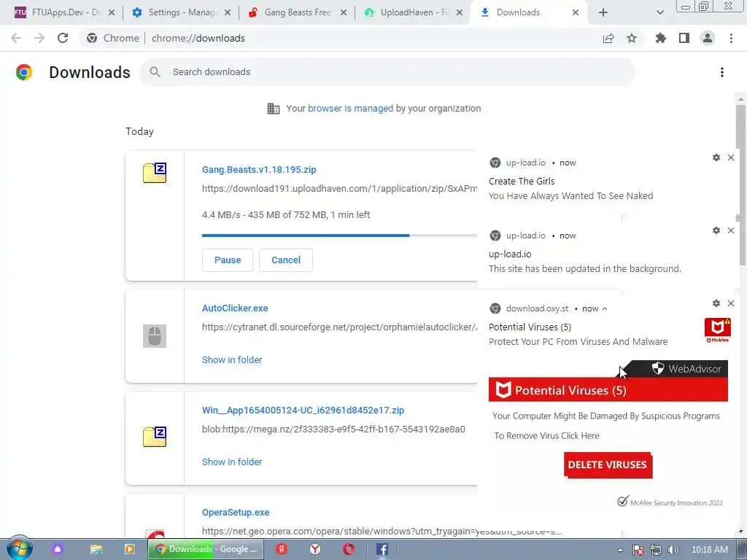This screenshot has width=747, height=560.
Task: Click the DELETE VIRUSES button
Action: [x=608, y=464]
